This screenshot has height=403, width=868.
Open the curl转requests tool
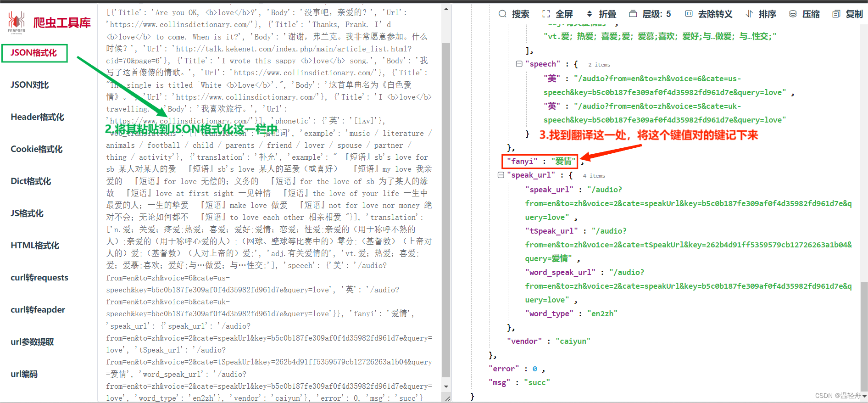[39, 277]
